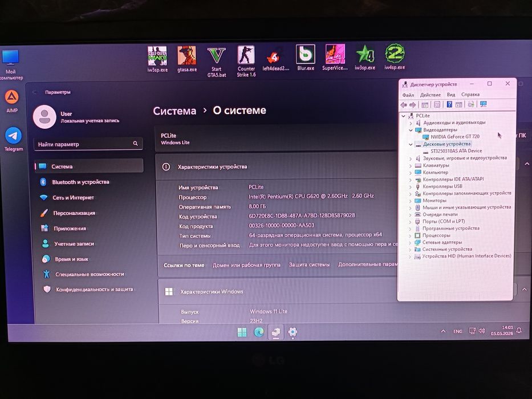Screen dimensions: 532x399
Task: Select the AIMP desktop shortcut
Action: coord(12,101)
